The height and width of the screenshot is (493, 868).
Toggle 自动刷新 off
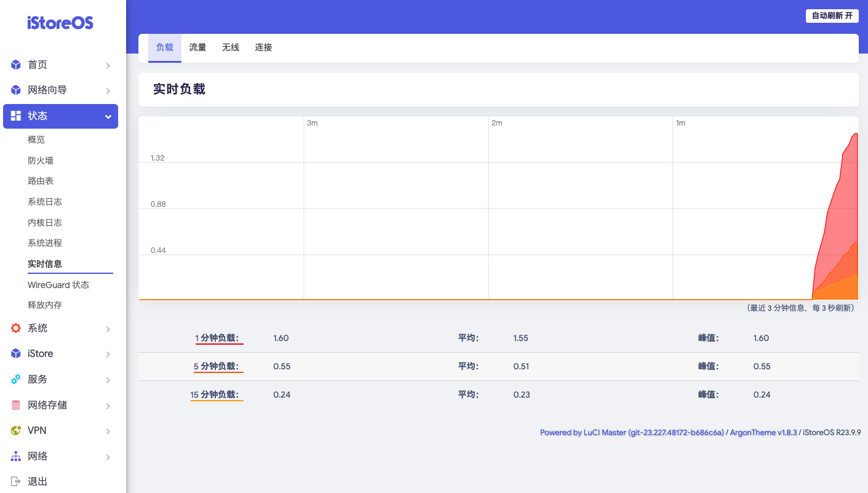[x=832, y=16]
